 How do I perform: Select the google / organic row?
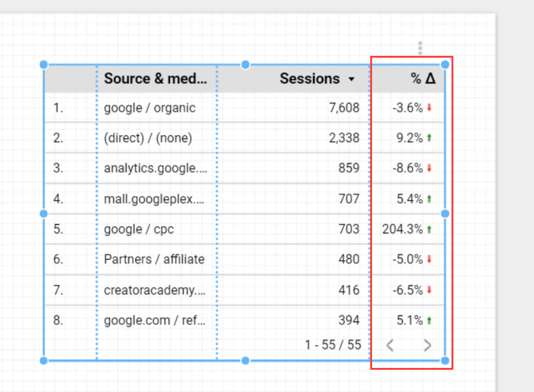pos(244,108)
